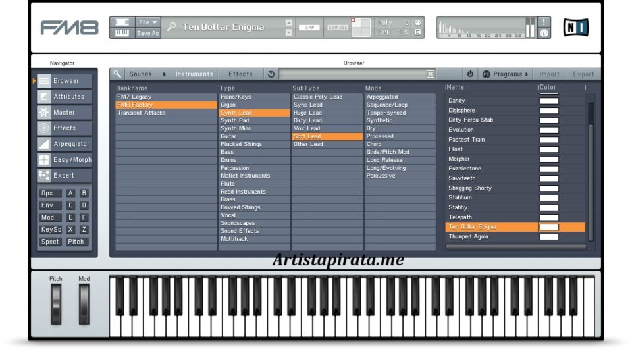Screen dimensions: 632x364
Task: Click the results list horizontal scrollbar
Action: (x=516, y=247)
